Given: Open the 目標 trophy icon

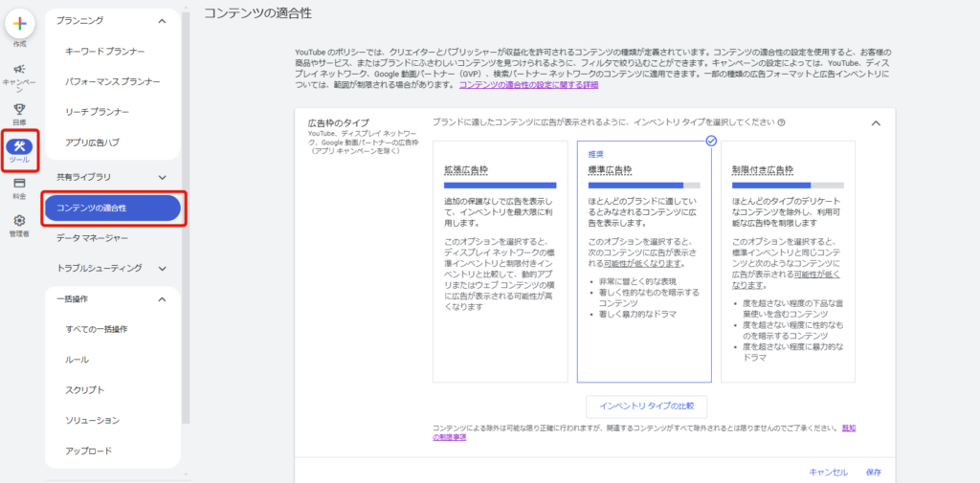Looking at the screenshot, I should coord(20,109).
